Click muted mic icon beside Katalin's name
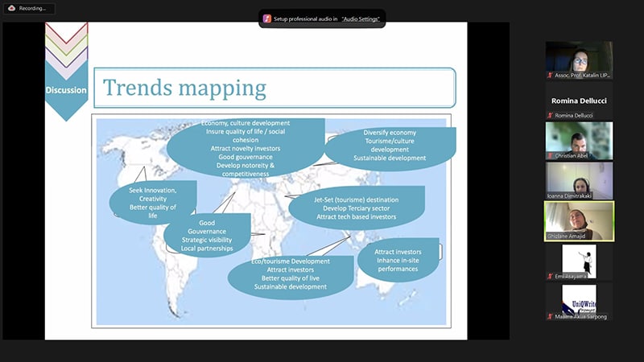 pyautogui.click(x=550, y=75)
